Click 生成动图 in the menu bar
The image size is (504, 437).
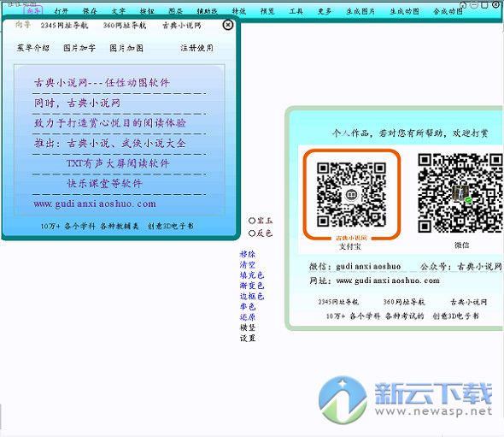pos(404,11)
